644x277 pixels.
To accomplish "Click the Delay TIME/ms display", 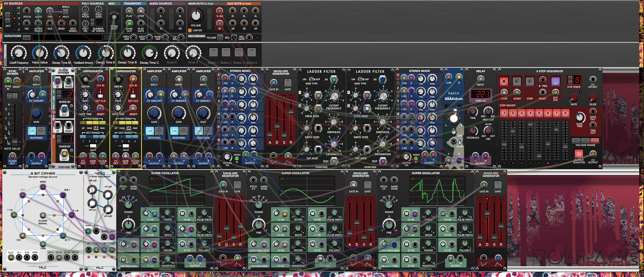I will pyautogui.click(x=480, y=94).
